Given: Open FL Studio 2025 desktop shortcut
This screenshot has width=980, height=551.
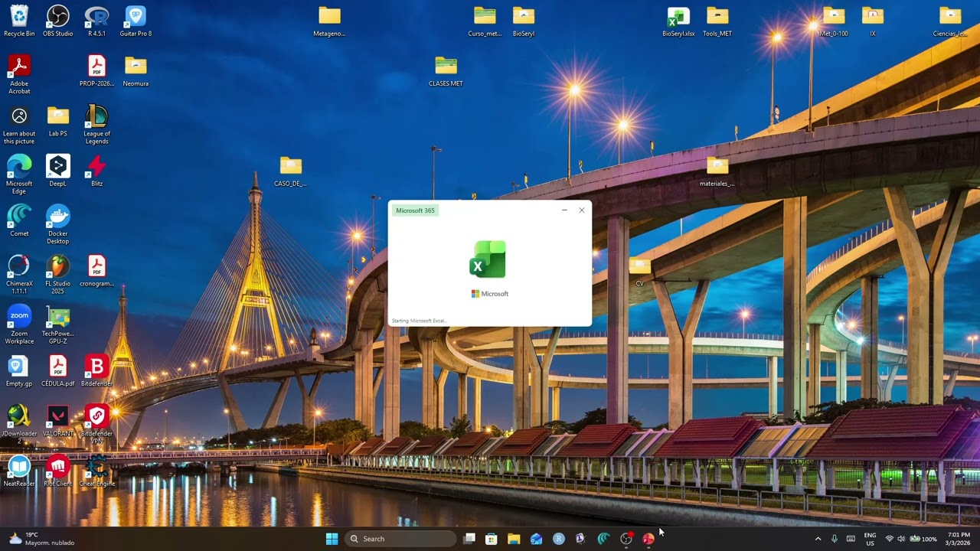Looking at the screenshot, I should tap(58, 274).
